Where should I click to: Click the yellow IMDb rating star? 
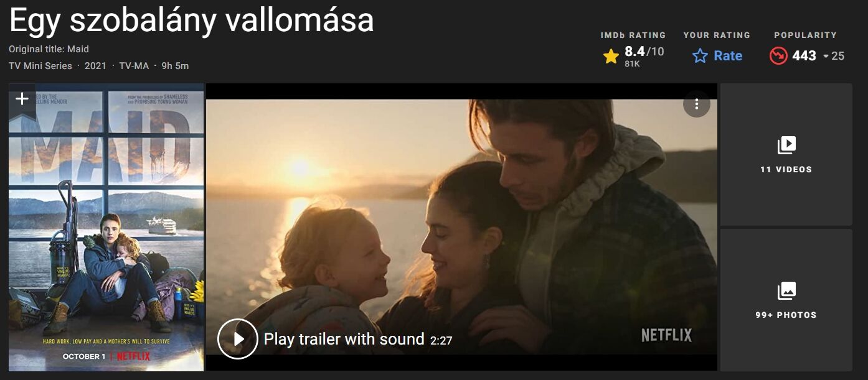(x=611, y=57)
